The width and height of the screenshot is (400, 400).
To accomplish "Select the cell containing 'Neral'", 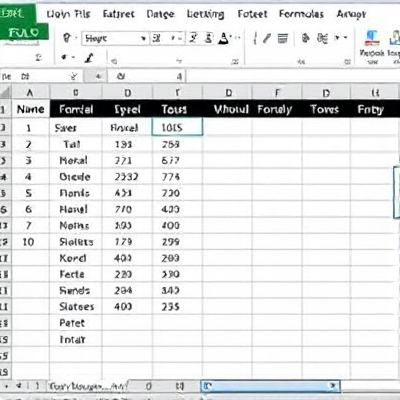I will point(76,160).
